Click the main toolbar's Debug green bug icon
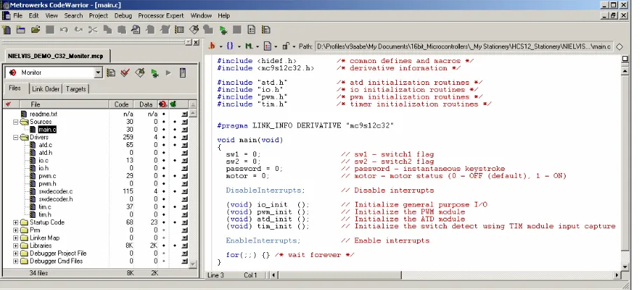The width and height of the screenshot is (644, 290). (223, 29)
